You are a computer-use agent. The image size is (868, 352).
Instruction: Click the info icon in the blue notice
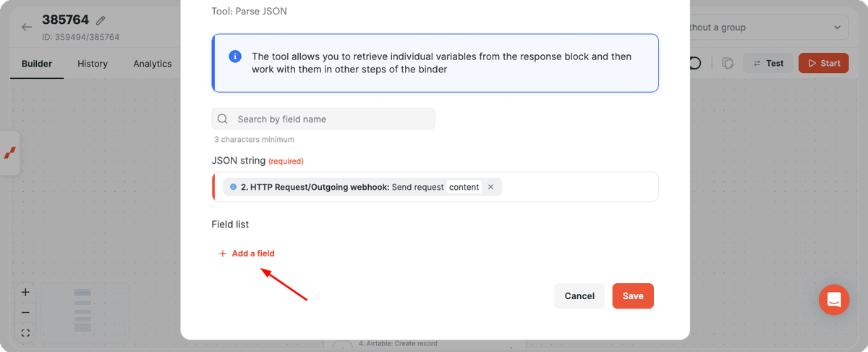click(x=234, y=56)
